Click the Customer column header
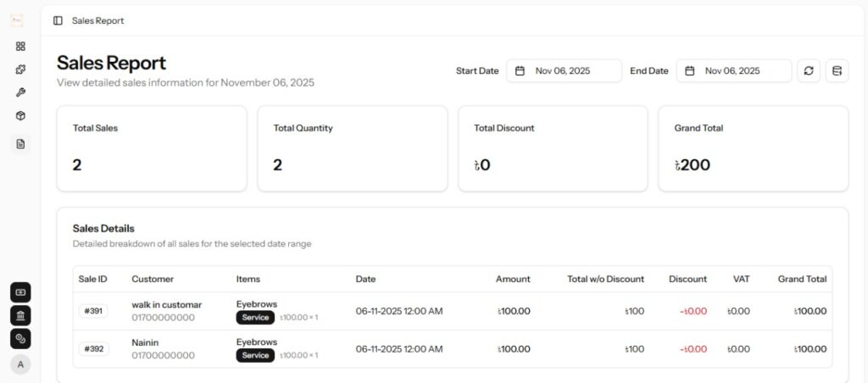The image size is (868, 383). click(153, 279)
